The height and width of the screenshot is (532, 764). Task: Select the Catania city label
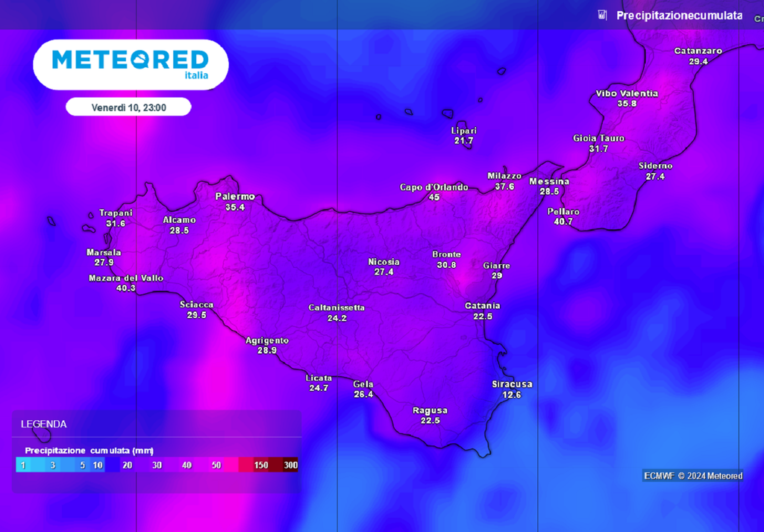click(482, 306)
